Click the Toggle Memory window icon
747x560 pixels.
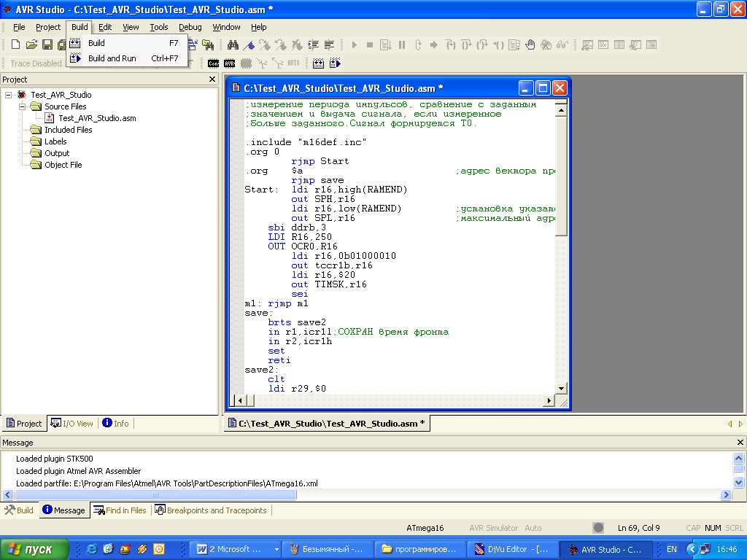click(x=619, y=44)
